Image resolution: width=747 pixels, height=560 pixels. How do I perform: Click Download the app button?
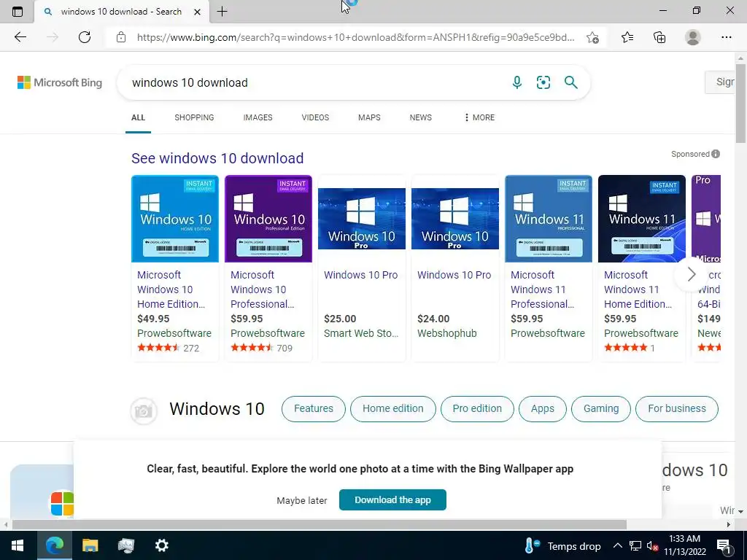[392, 499]
